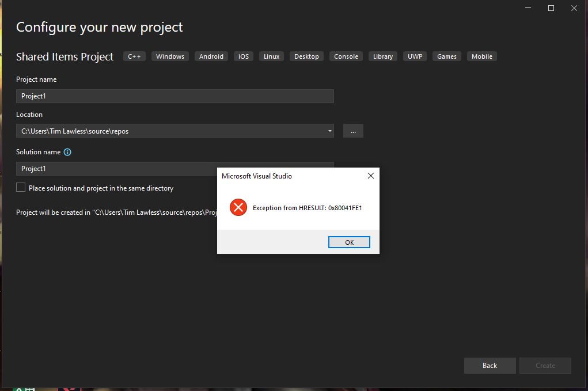588x391 pixels.
Task: Select the Windows tag
Action: click(170, 56)
